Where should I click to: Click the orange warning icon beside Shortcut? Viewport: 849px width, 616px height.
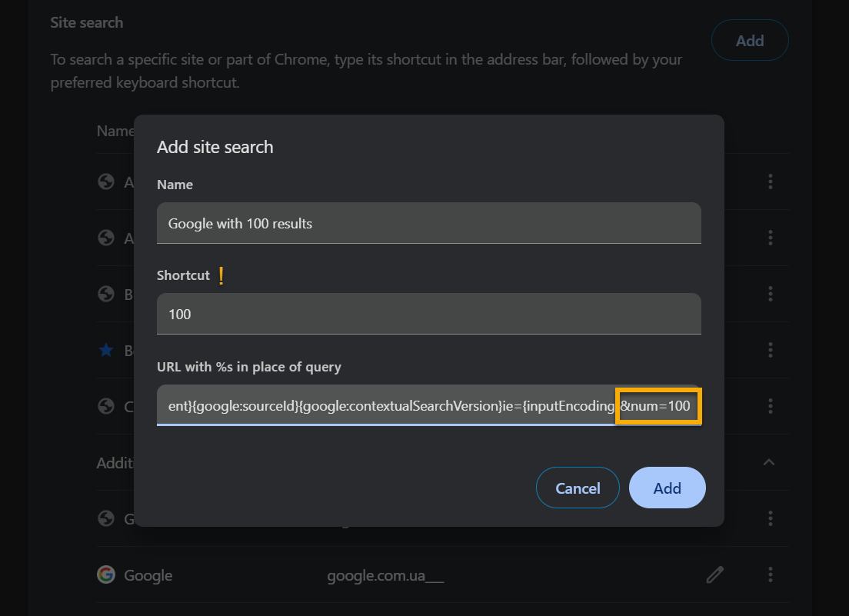[221, 275]
